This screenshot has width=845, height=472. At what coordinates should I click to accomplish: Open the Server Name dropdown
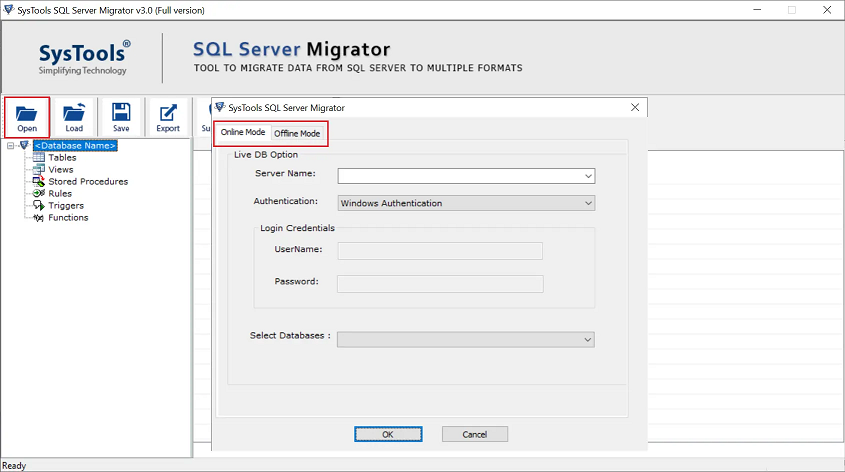(588, 176)
